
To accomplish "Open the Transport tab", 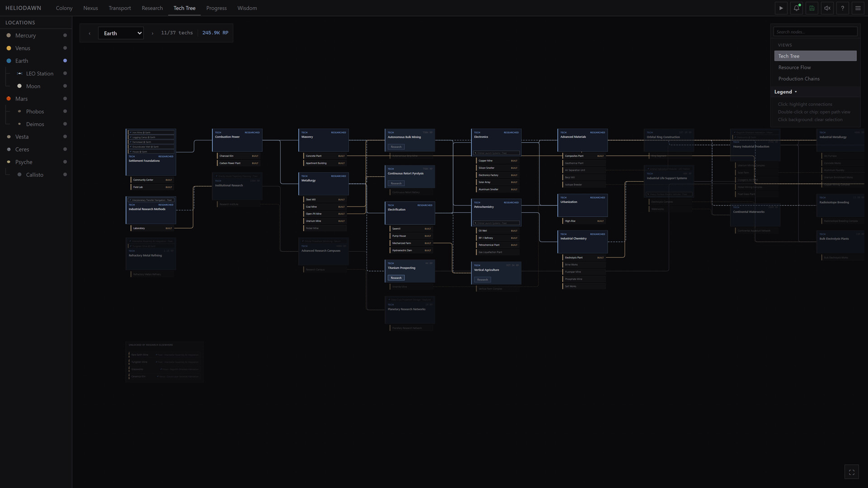I will pyautogui.click(x=120, y=8).
